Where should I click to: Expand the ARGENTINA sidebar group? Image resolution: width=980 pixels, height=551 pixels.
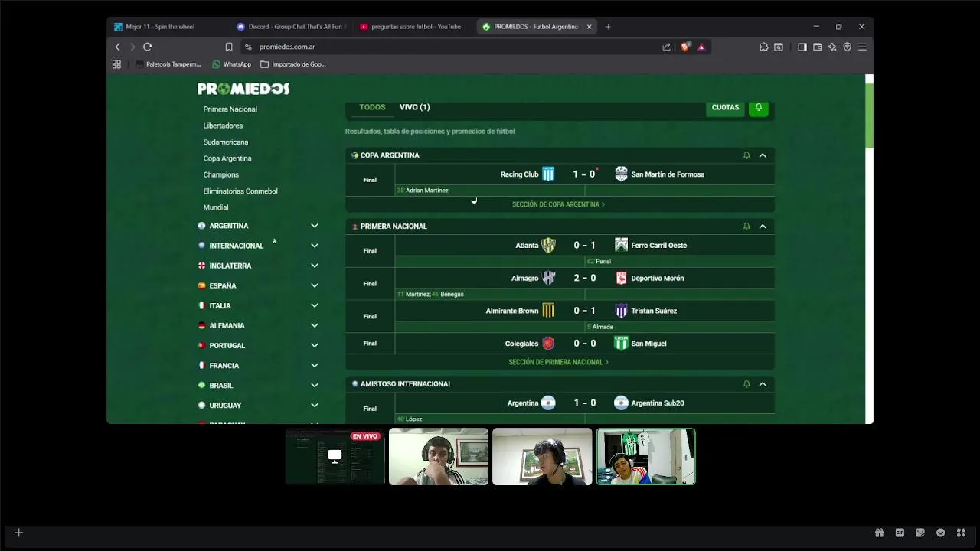tap(315, 226)
